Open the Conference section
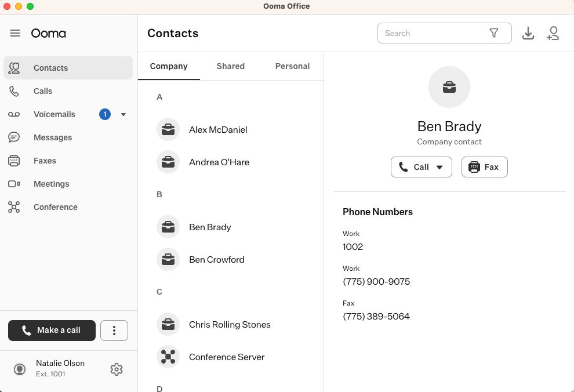This screenshot has height=392, width=574. [55, 207]
